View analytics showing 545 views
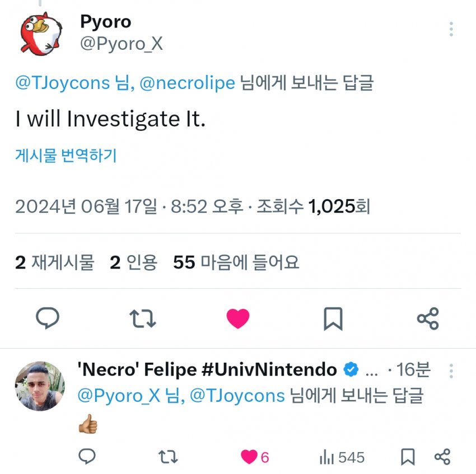 click(342, 457)
